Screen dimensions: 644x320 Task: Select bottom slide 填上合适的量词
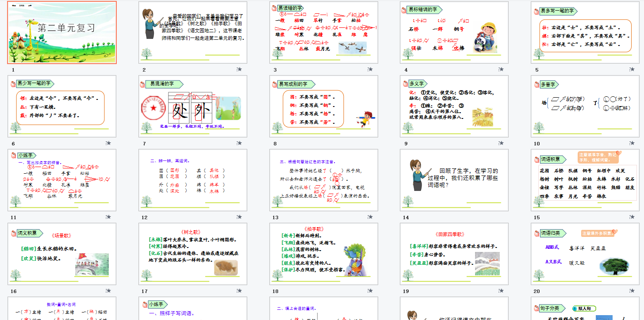click(x=324, y=309)
